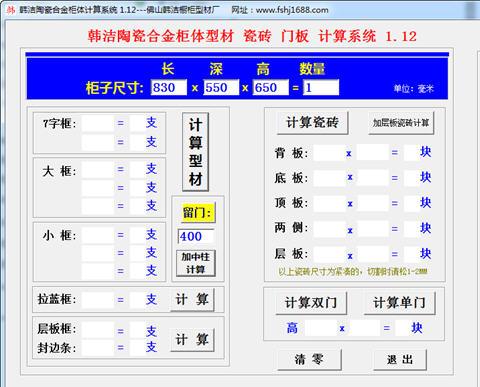480x387 pixels.
Task: Click the 计算单门 button
Action: (399, 303)
